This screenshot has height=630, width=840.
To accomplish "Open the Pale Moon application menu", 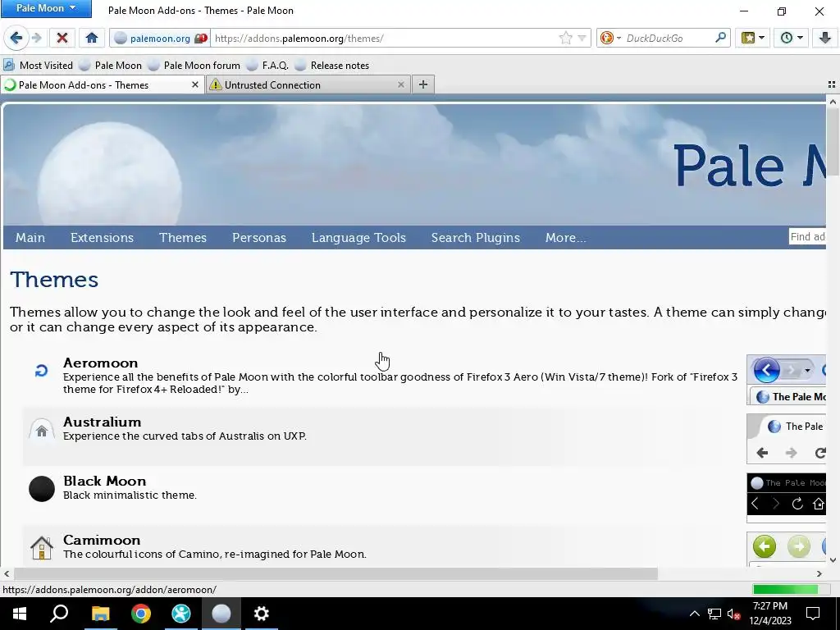I will pos(46,8).
